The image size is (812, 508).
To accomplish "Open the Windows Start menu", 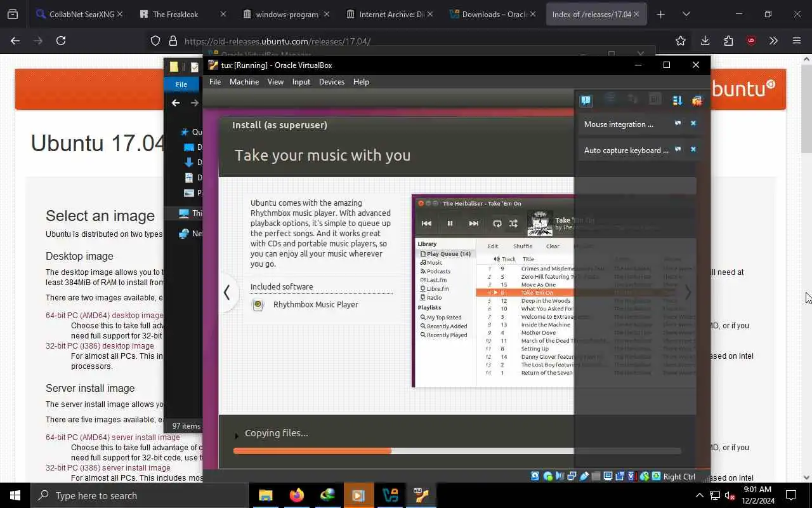I will [x=15, y=495].
